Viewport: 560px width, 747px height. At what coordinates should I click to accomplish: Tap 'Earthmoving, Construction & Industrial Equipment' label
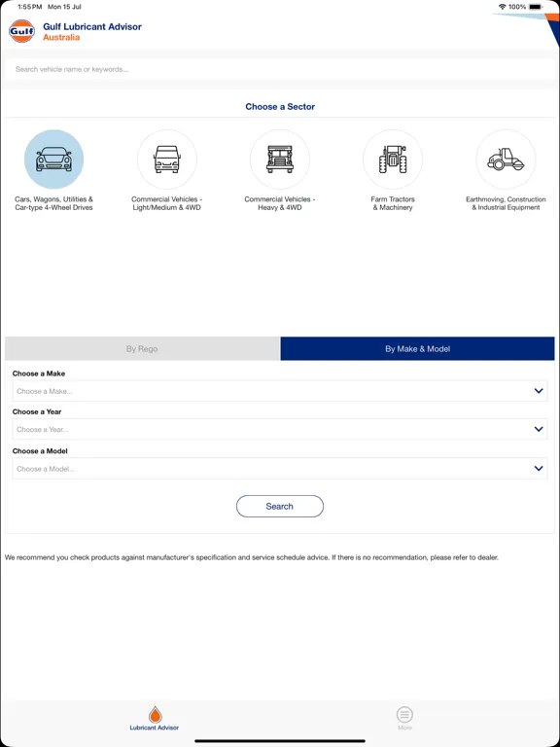pos(506,203)
